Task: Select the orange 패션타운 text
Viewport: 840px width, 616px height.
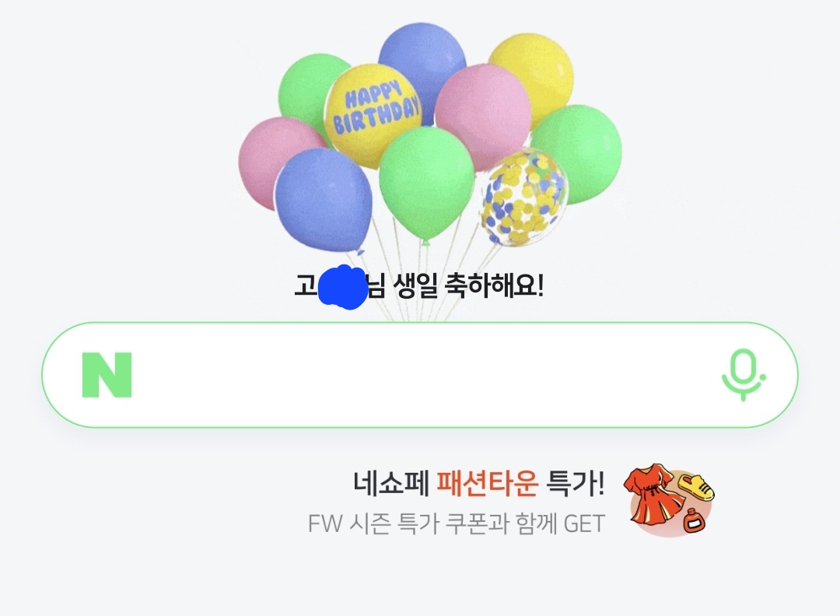Action: tap(487, 483)
